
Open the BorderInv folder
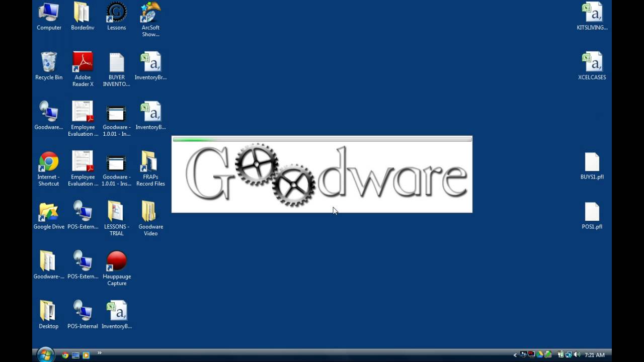[x=83, y=17]
